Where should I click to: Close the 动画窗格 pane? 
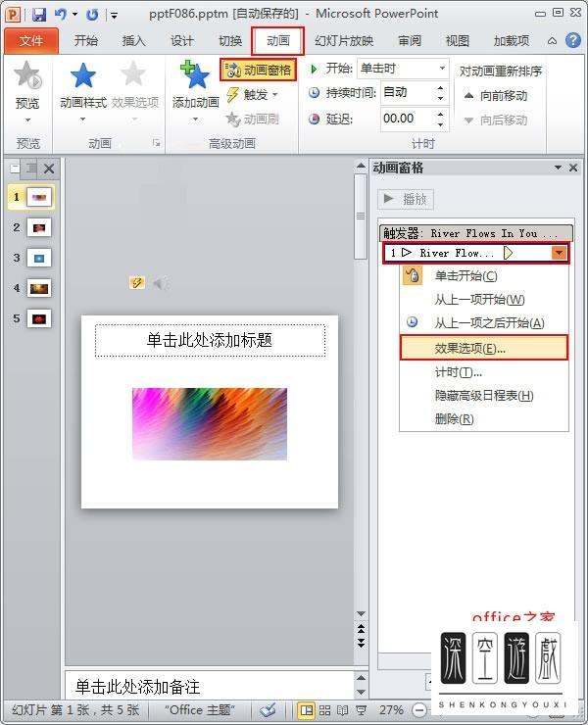click(573, 168)
